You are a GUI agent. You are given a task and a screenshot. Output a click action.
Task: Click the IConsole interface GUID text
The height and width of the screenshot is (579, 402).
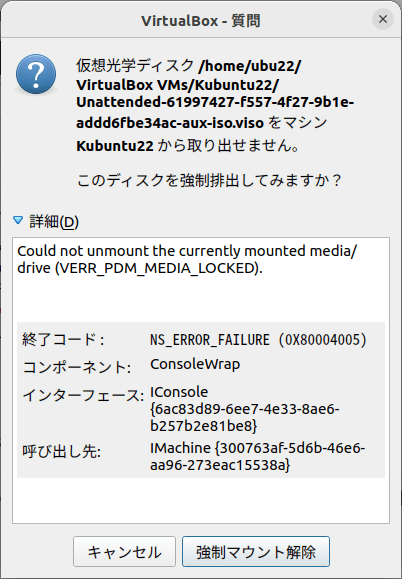[245, 409]
